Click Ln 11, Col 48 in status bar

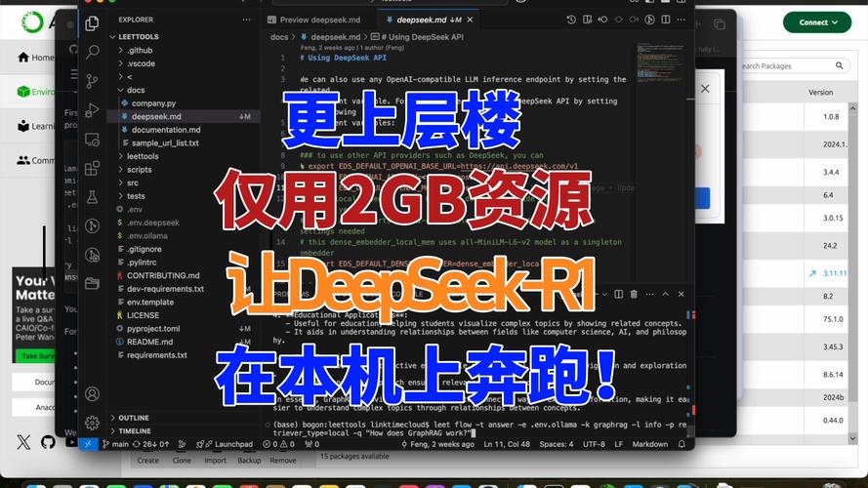pos(507,444)
